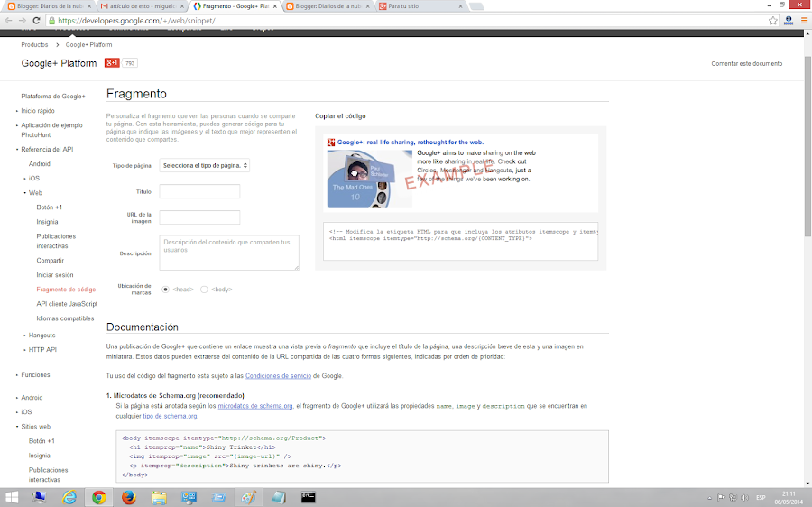The image size is (812, 507).
Task: Expand 'Referencia del API' sidebar item
Action: [x=47, y=149]
